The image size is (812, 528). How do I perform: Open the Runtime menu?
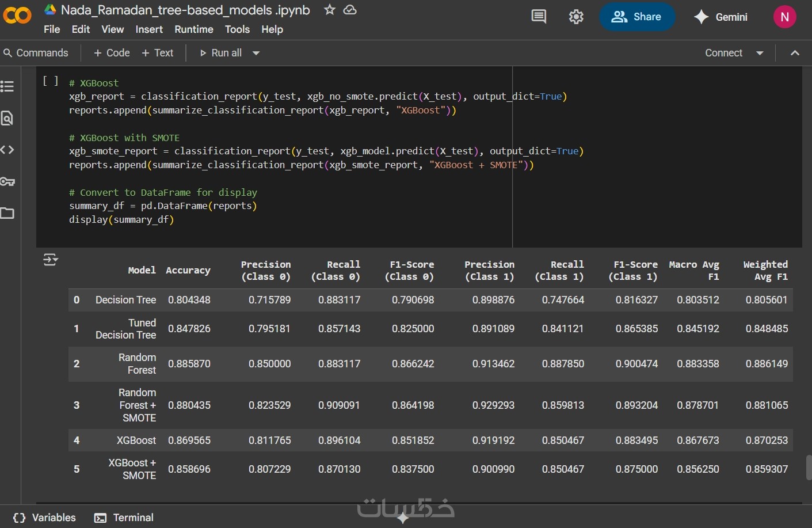(x=194, y=29)
